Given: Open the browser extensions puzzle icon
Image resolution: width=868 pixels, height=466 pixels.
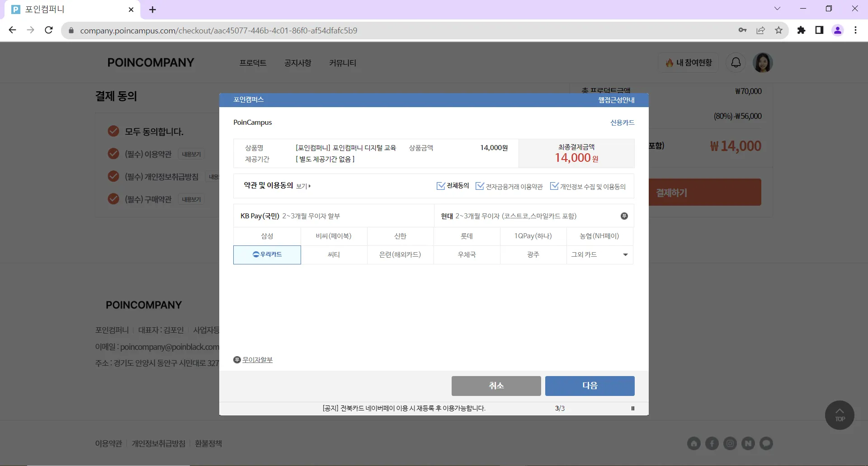Looking at the screenshot, I should point(801,30).
